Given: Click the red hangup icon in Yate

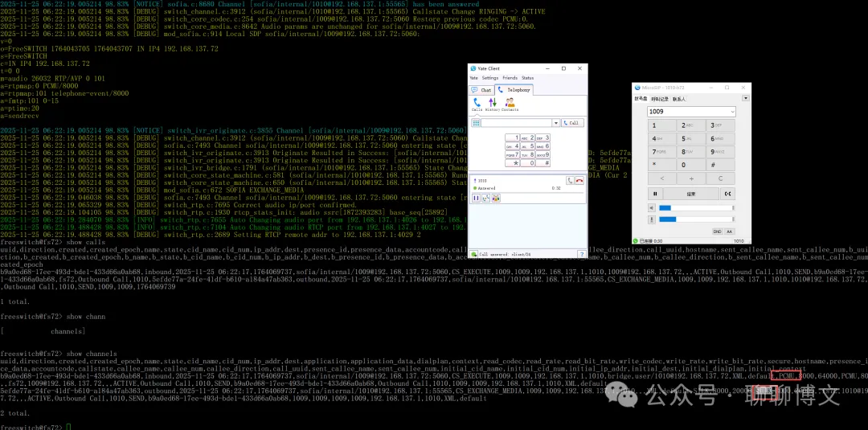Looking at the screenshot, I should (x=579, y=180).
